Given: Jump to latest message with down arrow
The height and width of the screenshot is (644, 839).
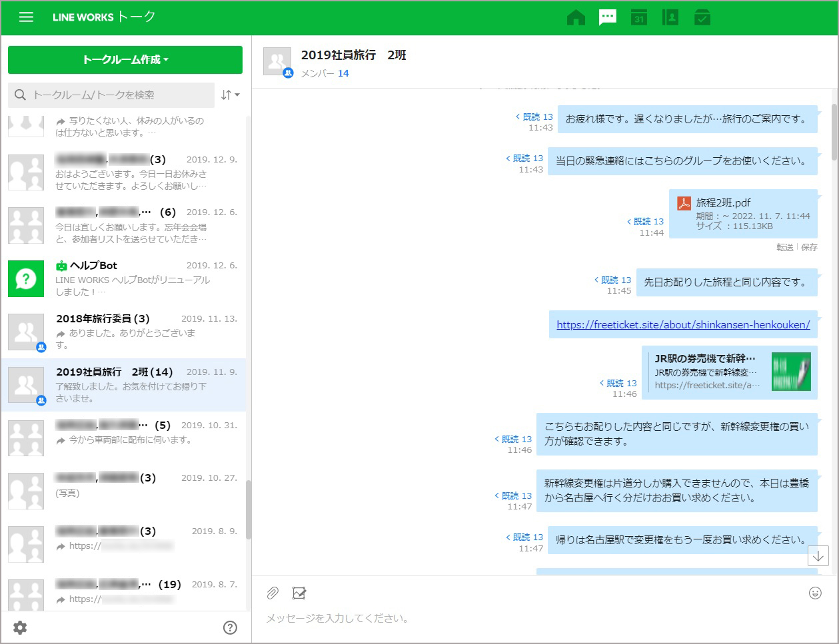Looking at the screenshot, I should [x=818, y=555].
